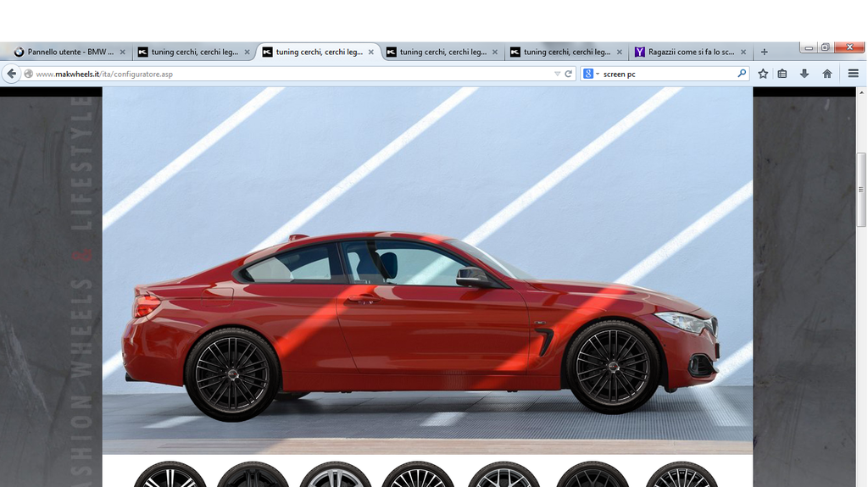The height and width of the screenshot is (487, 868).
Task: Switch to Pannello utente - BMW tab
Action: click(70, 52)
